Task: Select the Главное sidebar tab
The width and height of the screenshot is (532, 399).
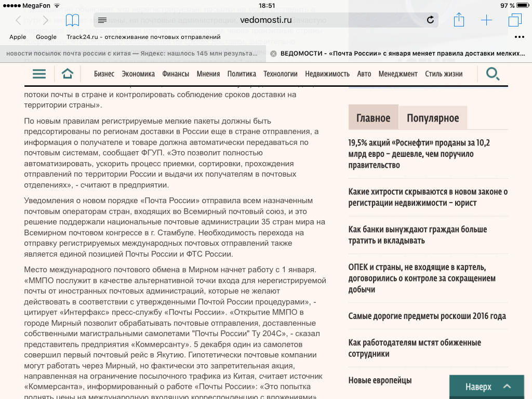Action: (x=373, y=117)
